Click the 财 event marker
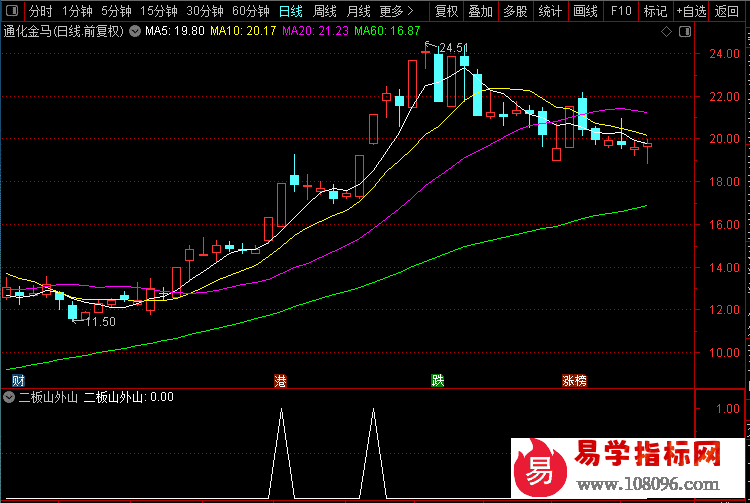Image resolution: width=750 pixels, height=503 pixels. pyautogui.click(x=18, y=381)
